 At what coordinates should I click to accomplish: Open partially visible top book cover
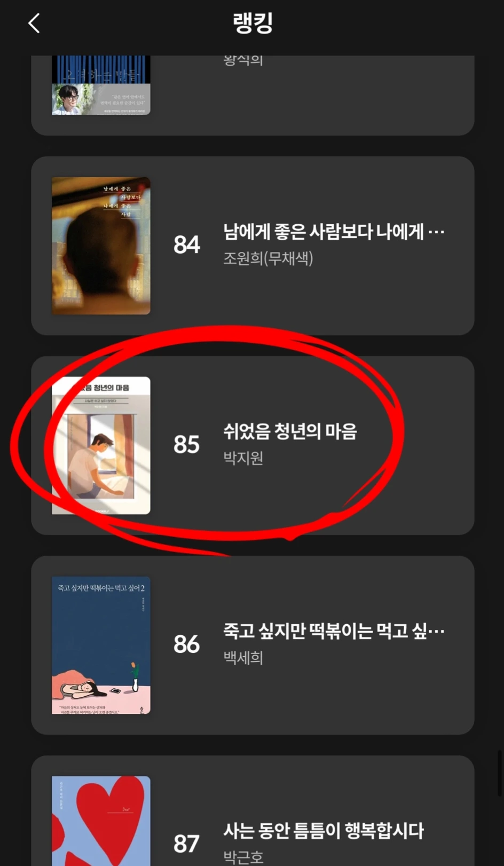[101, 85]
